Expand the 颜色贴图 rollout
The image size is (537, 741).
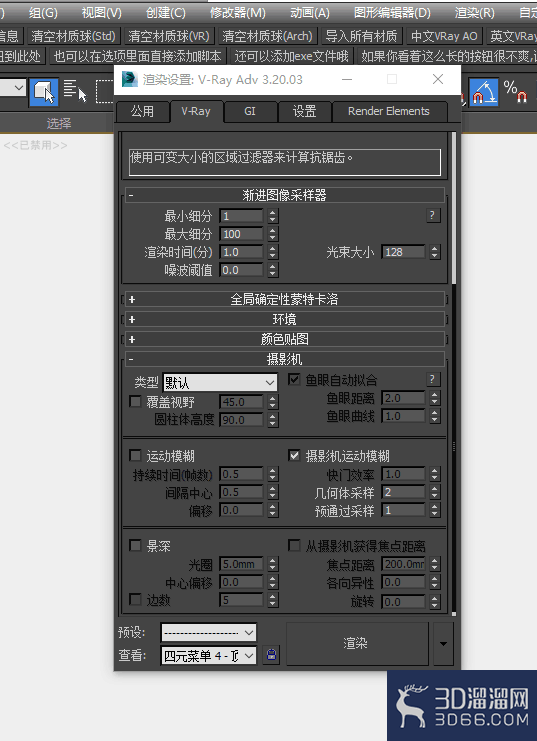pos(285,339)
